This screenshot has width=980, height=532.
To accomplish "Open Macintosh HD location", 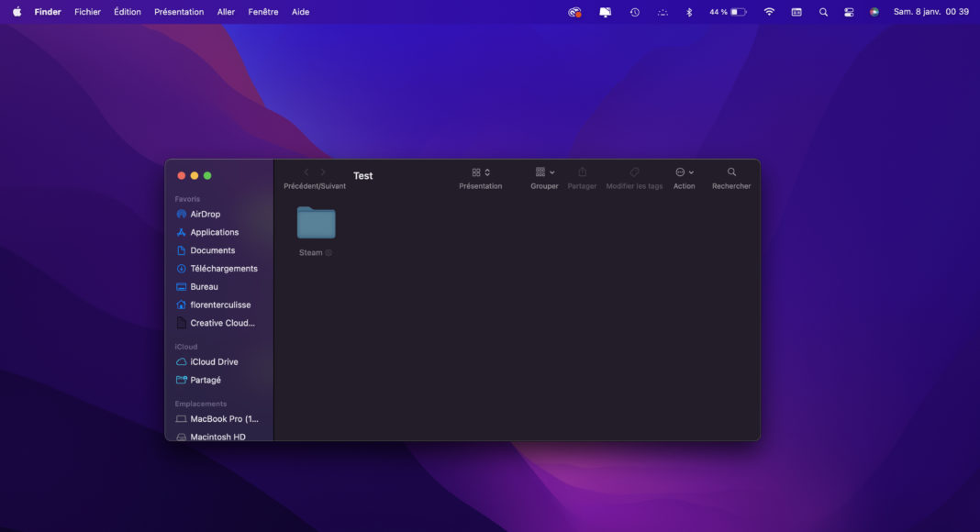I will click(217, 438).
